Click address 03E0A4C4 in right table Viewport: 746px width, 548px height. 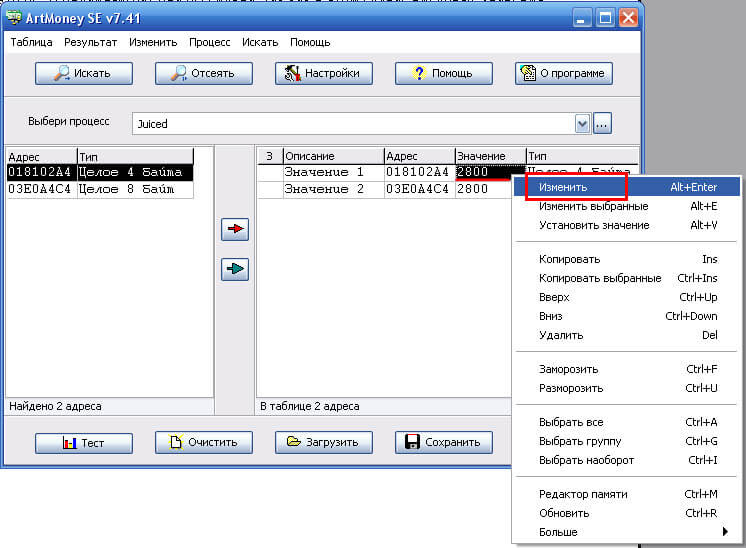pyautogui.click(x=419, y=189)
